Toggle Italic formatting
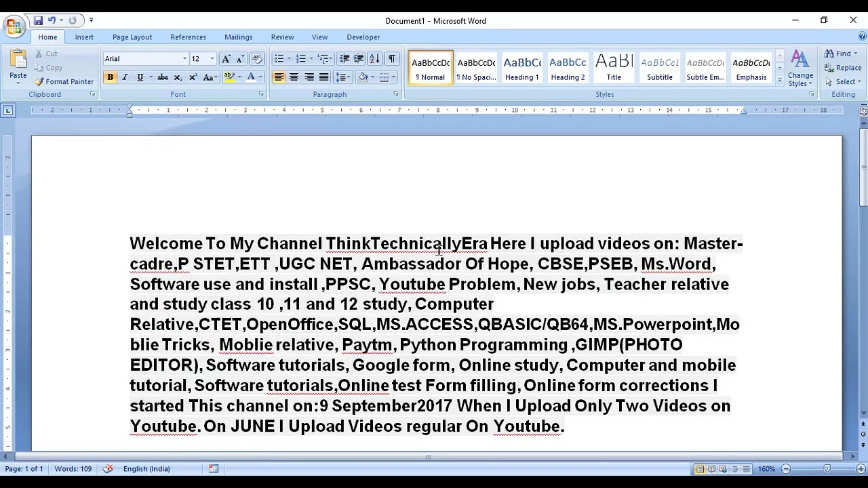Screen dimensions: 868x488 click(125, 77)
